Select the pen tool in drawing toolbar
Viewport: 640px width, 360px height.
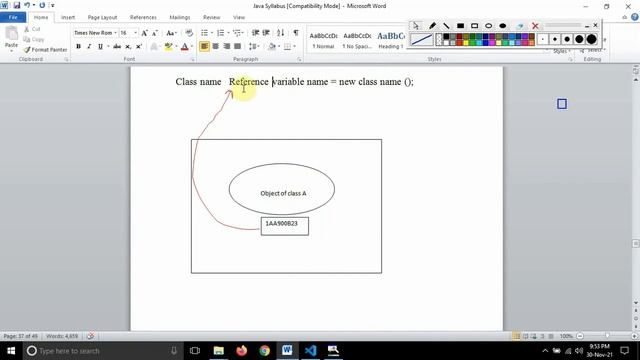click(x=432, y=26)
